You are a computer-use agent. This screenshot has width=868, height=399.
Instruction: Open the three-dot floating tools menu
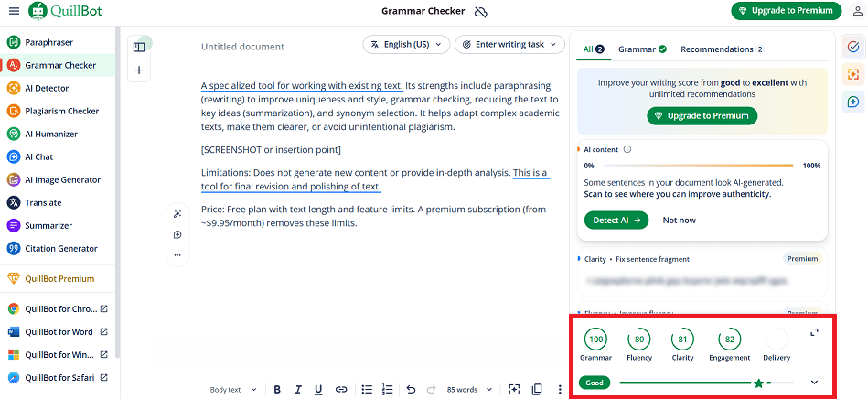point(177,255)
